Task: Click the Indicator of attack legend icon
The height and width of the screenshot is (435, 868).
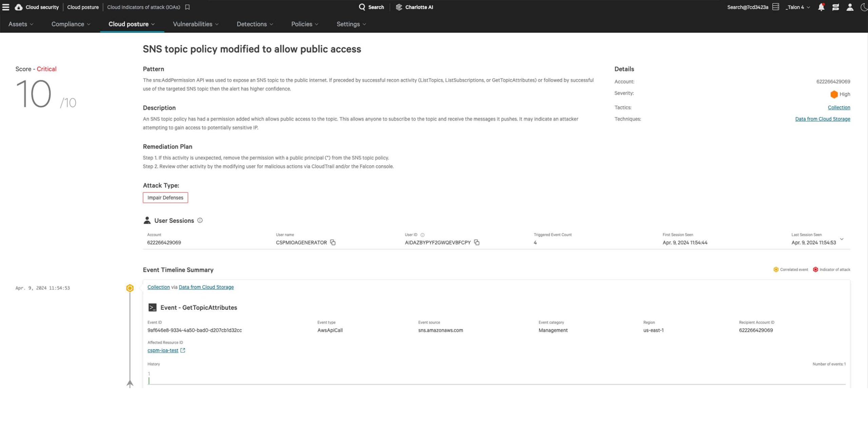Action: [815, 269]
